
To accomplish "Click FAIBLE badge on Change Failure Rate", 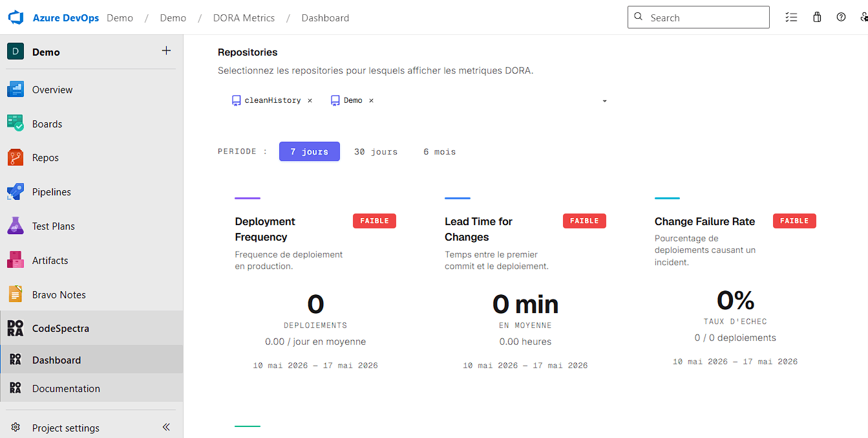I will point(794,221).
